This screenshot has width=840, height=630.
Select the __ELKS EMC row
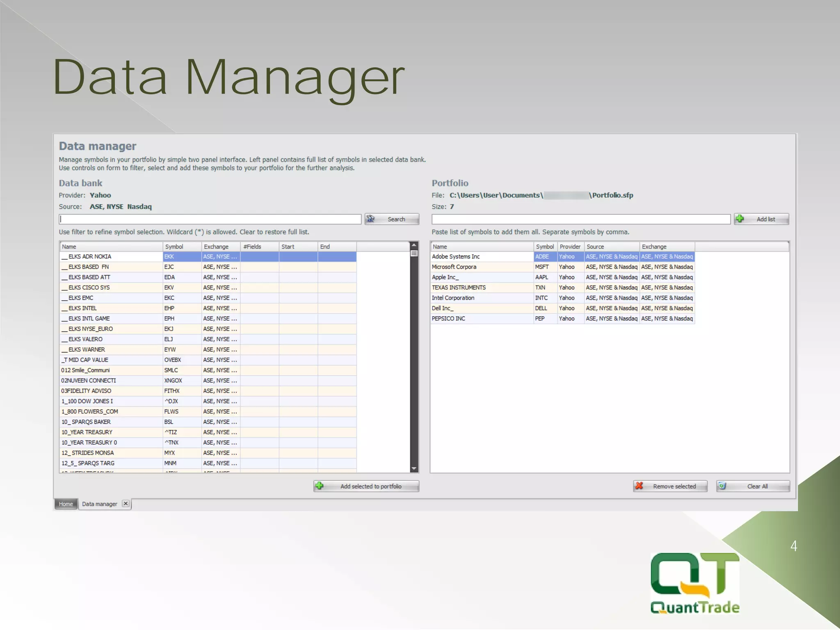(208, 298)
